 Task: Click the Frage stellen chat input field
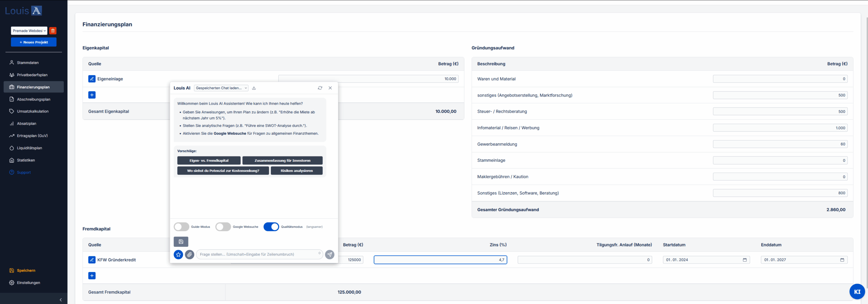(x=258, y=255)
